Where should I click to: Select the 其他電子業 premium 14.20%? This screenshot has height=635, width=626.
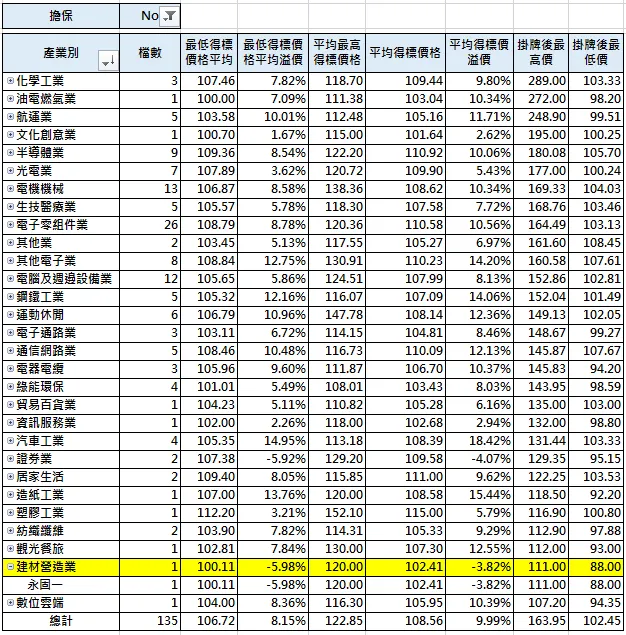[479, 261]
